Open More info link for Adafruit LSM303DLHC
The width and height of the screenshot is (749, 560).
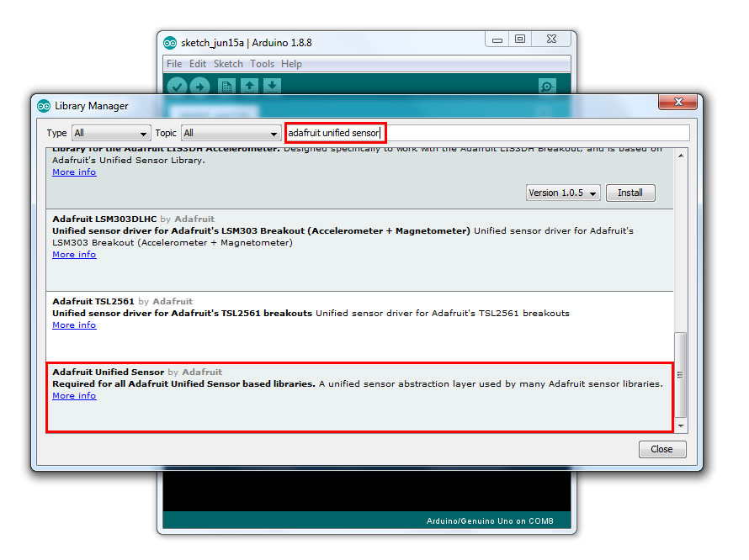tap(74, 255)
